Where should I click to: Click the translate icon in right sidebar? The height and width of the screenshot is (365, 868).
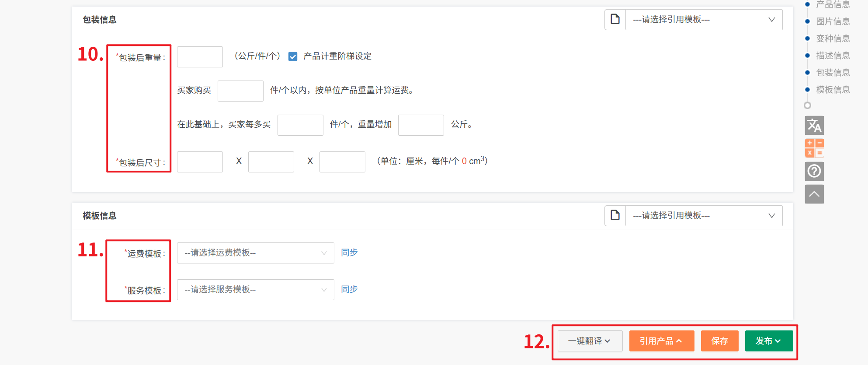[x=814, y=126]
